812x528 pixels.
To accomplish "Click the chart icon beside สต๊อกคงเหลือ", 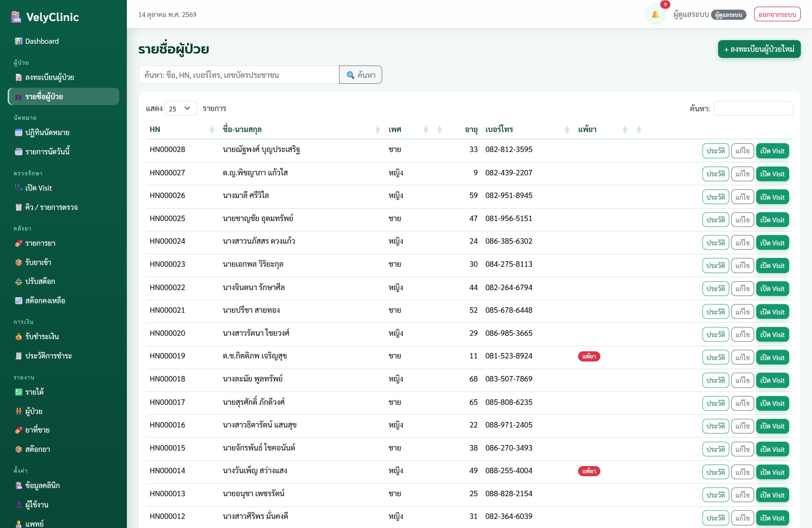I will pos(18,301).
